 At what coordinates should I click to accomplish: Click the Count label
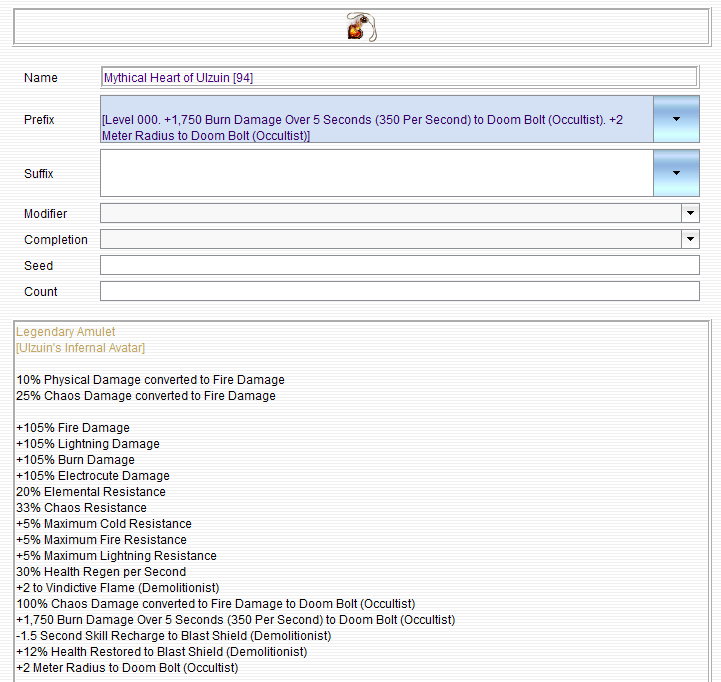pyautogui.click(x=40, y=292)
